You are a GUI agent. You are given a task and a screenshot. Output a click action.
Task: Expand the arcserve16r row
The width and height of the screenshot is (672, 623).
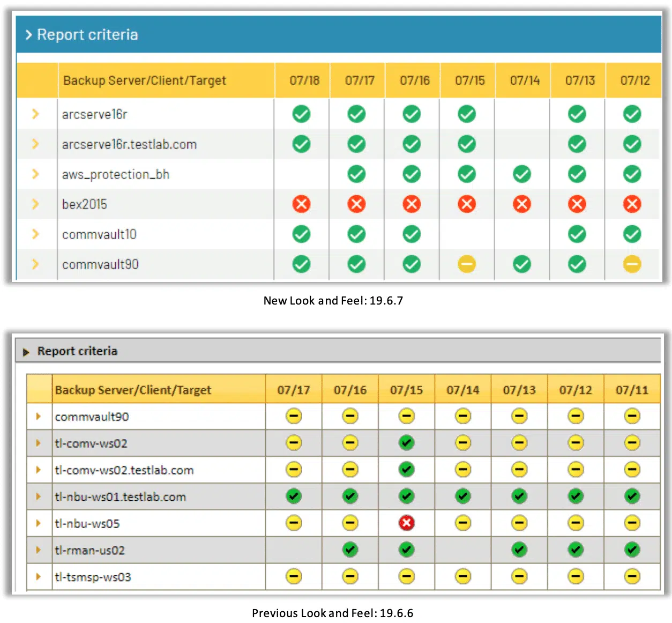[x=35, y=114]
